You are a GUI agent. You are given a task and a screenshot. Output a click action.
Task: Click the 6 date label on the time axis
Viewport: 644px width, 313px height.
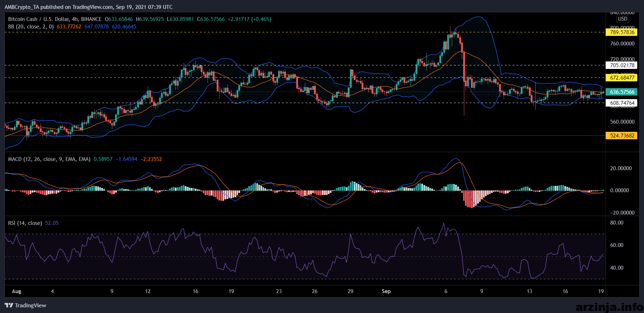click(x=446, y=291)
